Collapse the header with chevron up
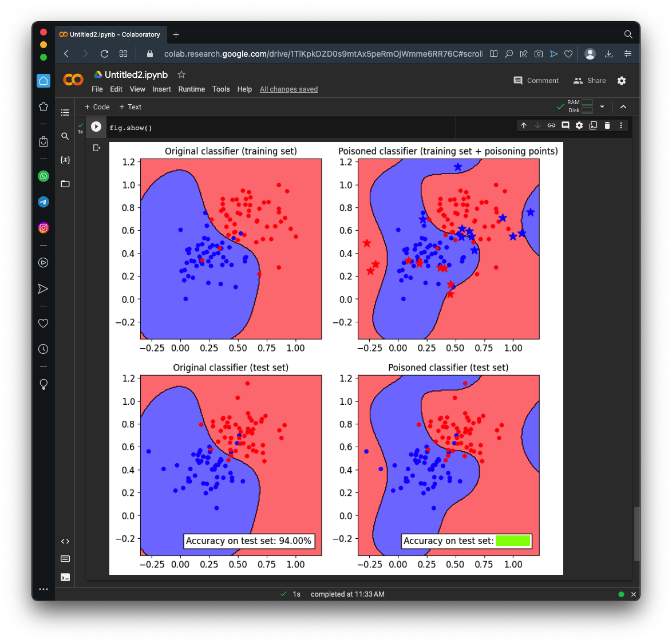Image resolution: width=672 pixels, height=643 pixels. 623,106
